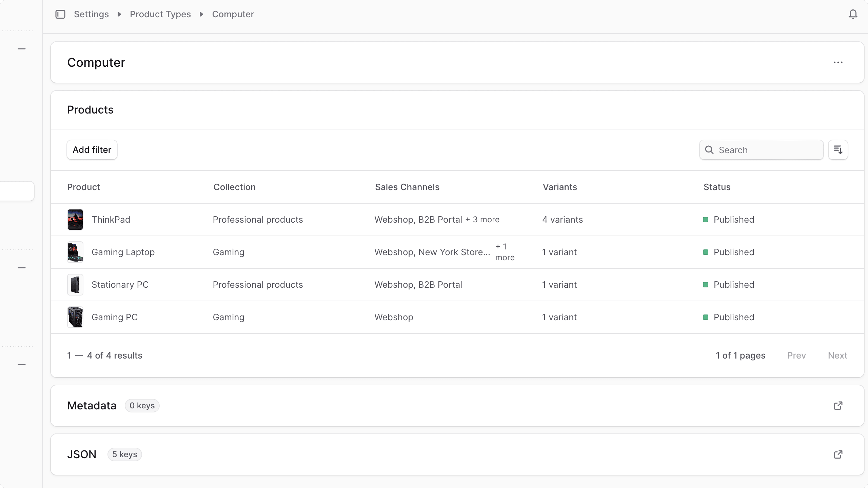Open Settings from the breadcrumb
This screenshot has width=868, height=488.
pyautogui.click(x=91, y=14)
